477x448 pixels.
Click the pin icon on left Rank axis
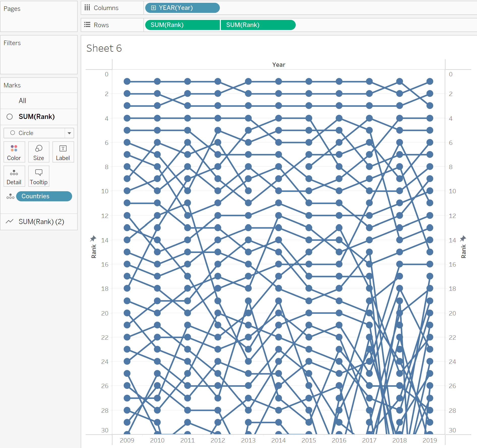[93, 238]
